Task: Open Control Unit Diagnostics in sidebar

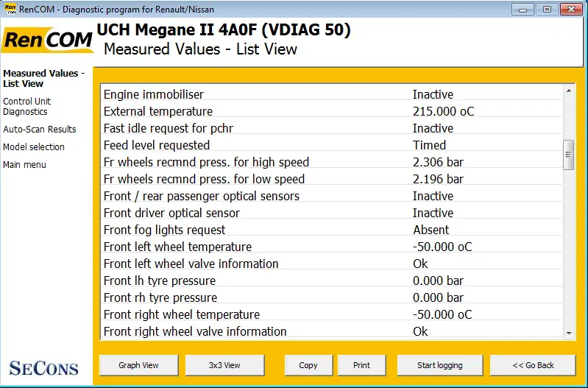Action: pyautogui.click(x=27, y=107)
